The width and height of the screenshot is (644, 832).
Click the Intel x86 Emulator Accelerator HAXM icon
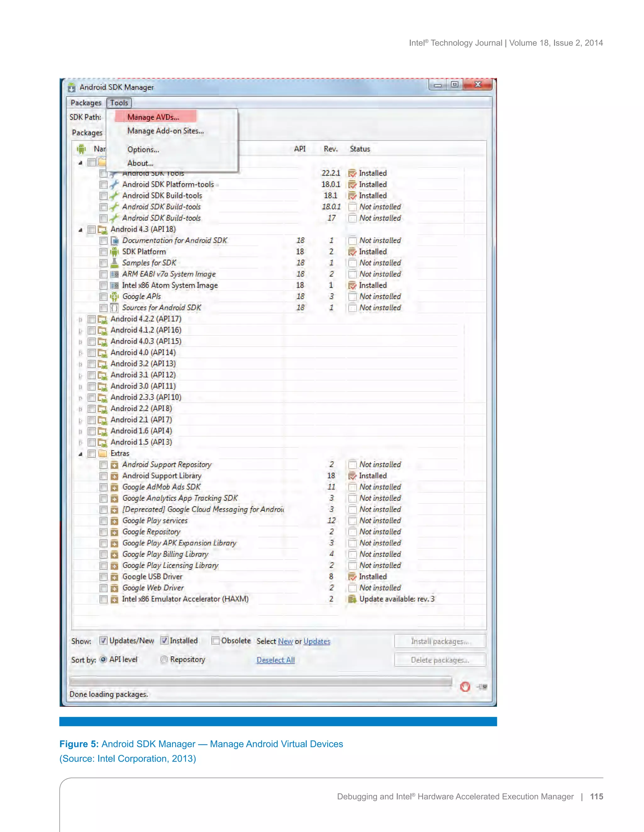point(114,599)
